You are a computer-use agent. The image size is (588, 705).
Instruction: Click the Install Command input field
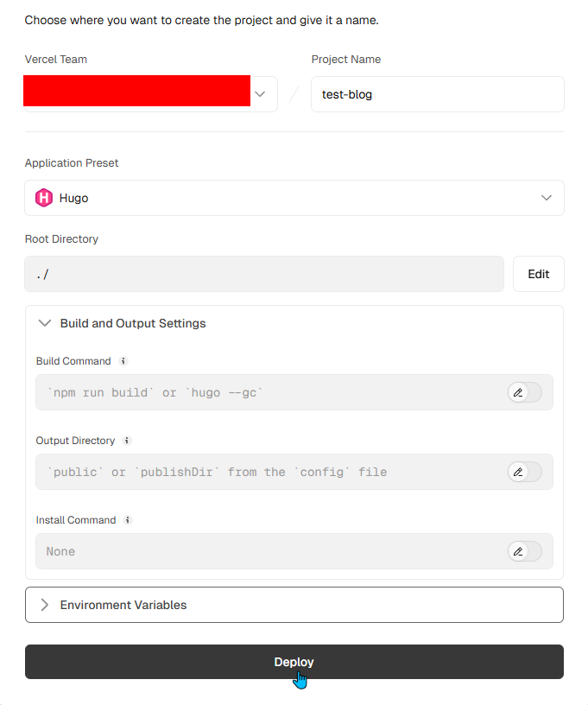coord(294,551)
